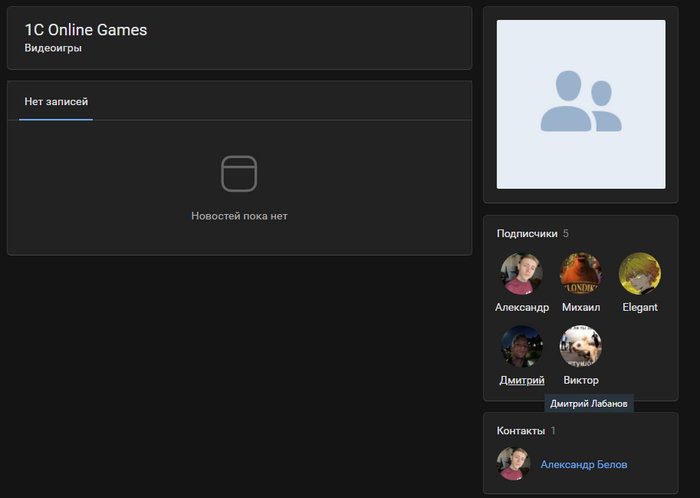
Task: Click the empty news feed icon
Action: [x=239, y=173]
